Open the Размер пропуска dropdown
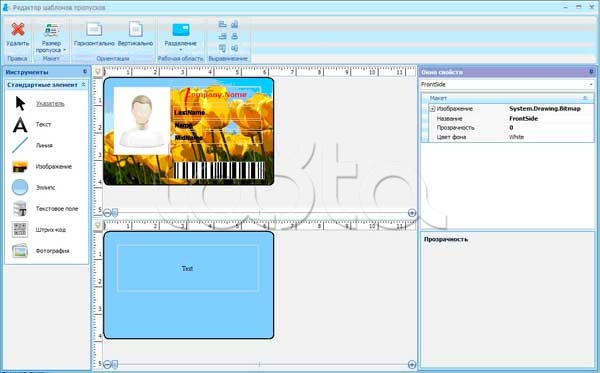Screen dimensions: 600x373 (51, 37)
